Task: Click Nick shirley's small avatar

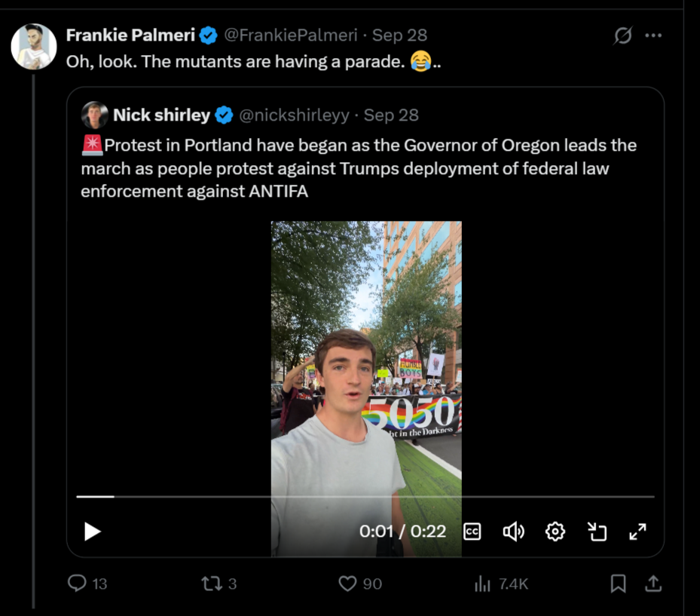Action: 95,115
